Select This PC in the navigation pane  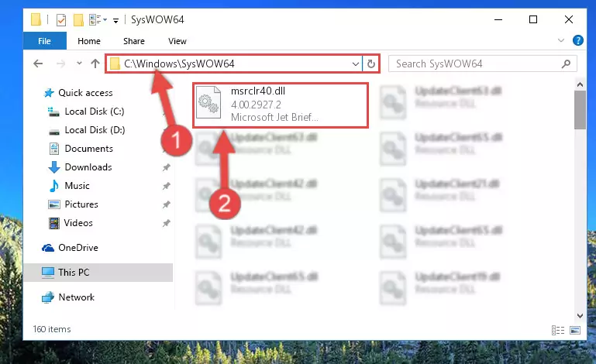coord(98,273)
